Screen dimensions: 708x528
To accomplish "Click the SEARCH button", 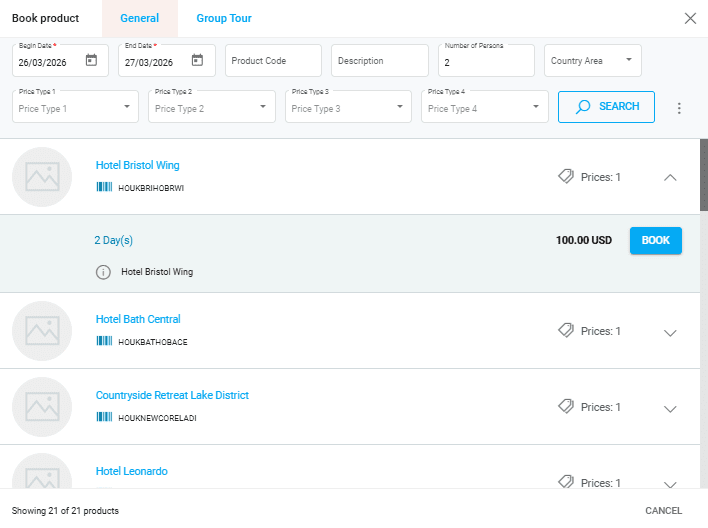I will [x=606, y=107].
